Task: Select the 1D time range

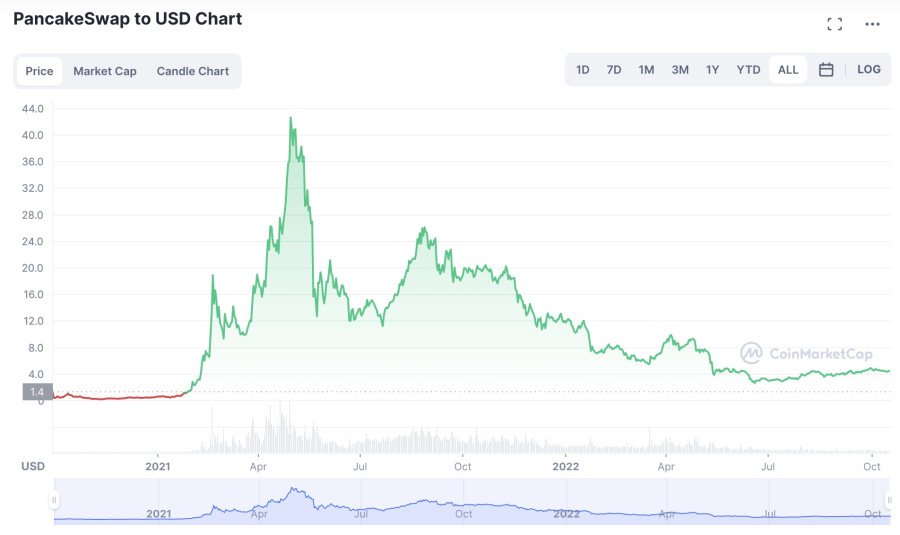Action: [x=583, y=70]
